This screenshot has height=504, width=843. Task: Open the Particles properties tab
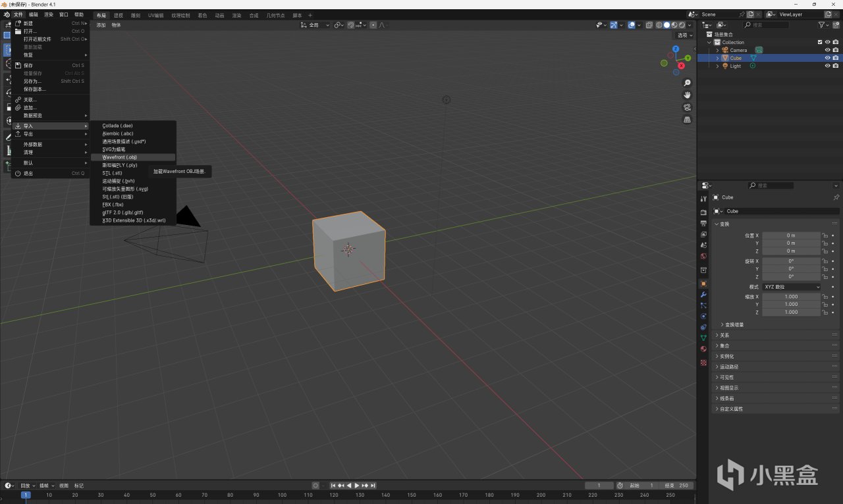703,305
